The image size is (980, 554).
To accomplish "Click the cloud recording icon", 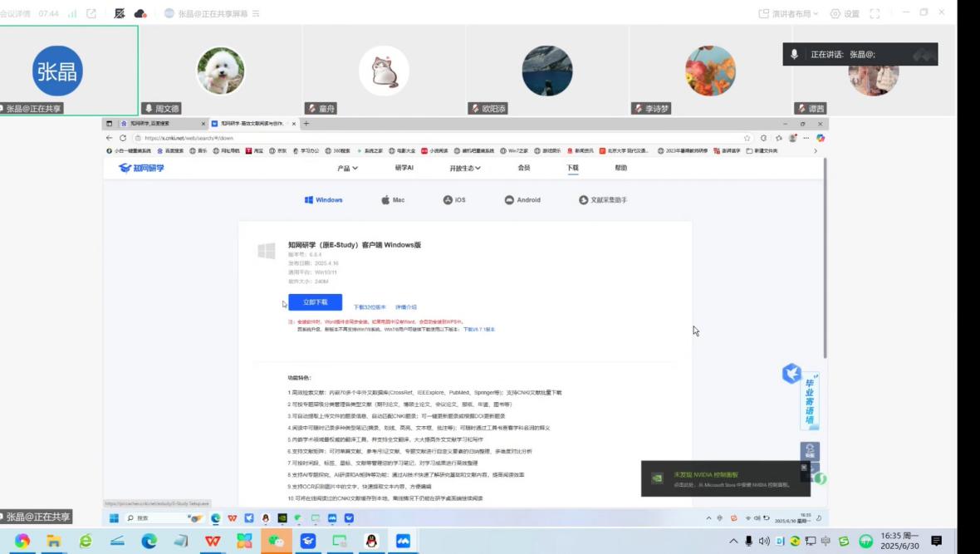I will pyautogui.click(x=140, y=13).
